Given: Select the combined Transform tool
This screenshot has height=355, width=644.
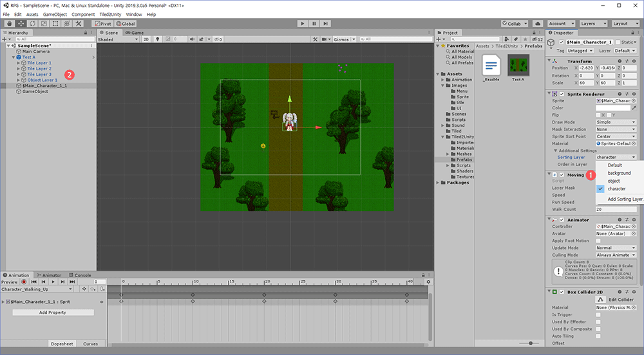Looking at the screenshot, I should click(x=66, y=24).
